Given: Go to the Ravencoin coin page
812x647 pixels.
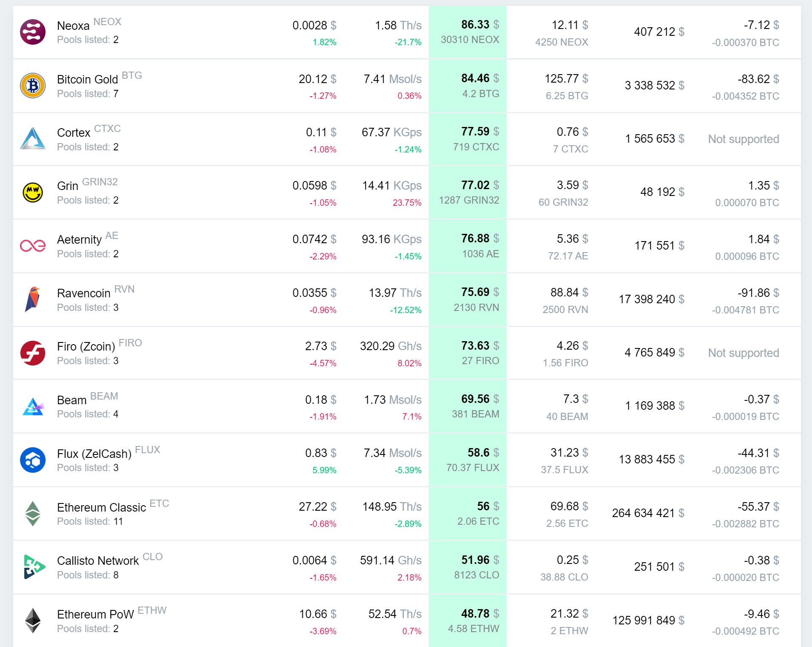Looking at the screenshot, I should point(83,293).
